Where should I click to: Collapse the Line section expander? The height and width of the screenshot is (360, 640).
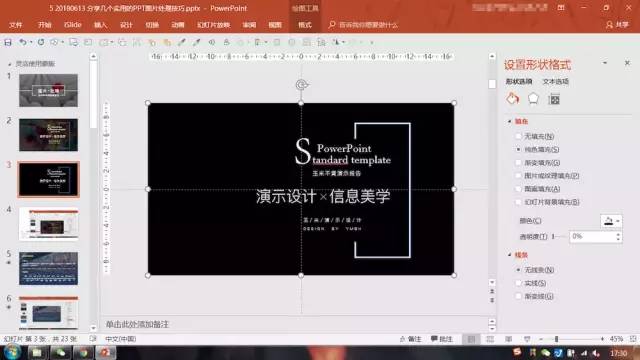[x=509, y=255]
